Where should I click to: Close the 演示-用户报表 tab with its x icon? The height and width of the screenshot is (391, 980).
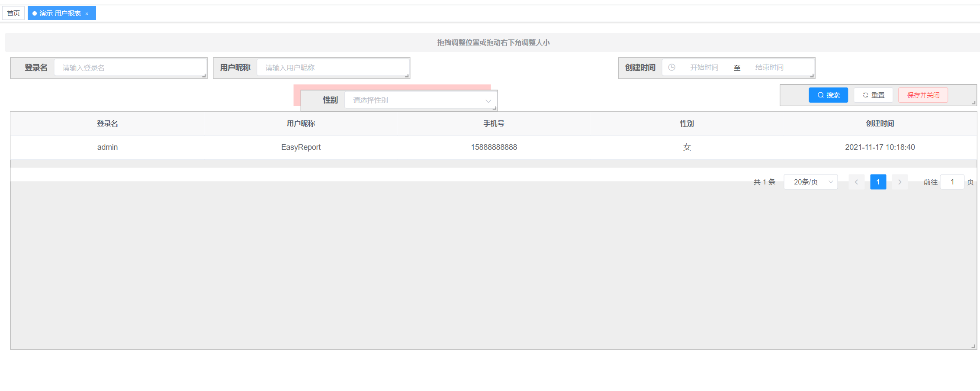87,13
